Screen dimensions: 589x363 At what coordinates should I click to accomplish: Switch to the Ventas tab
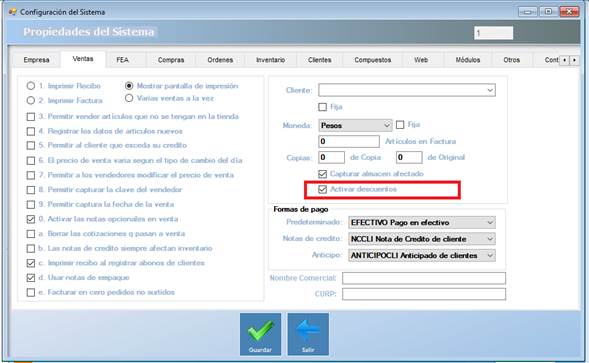click(83, 59)
